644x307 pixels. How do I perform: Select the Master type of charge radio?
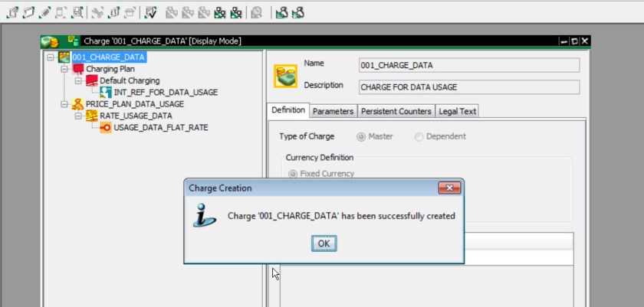tap(361, 137)
